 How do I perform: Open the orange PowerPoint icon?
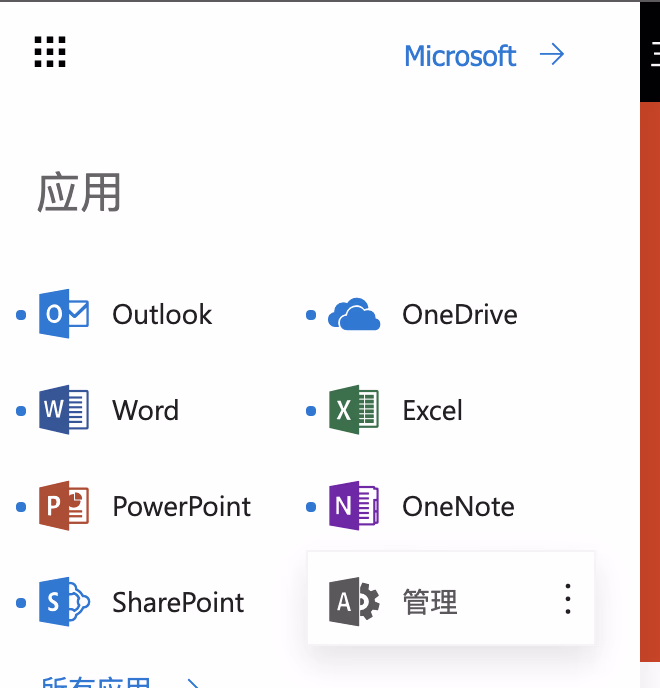pos(64,506)
